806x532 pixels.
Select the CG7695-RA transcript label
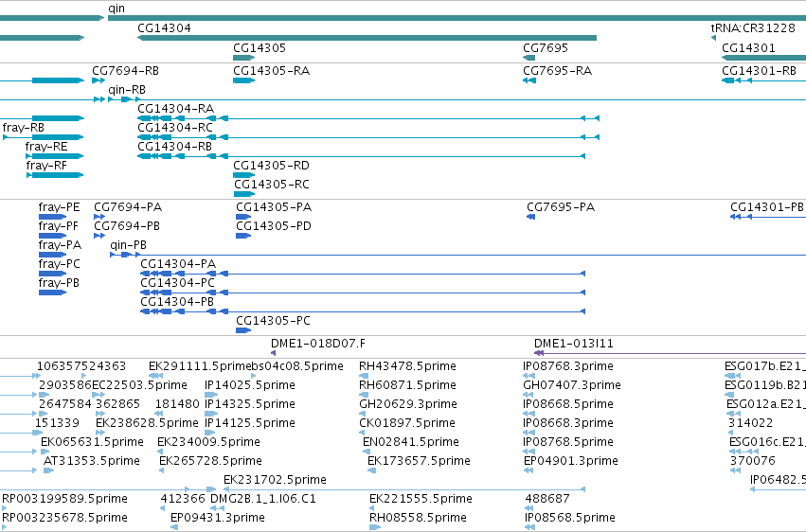557,70
